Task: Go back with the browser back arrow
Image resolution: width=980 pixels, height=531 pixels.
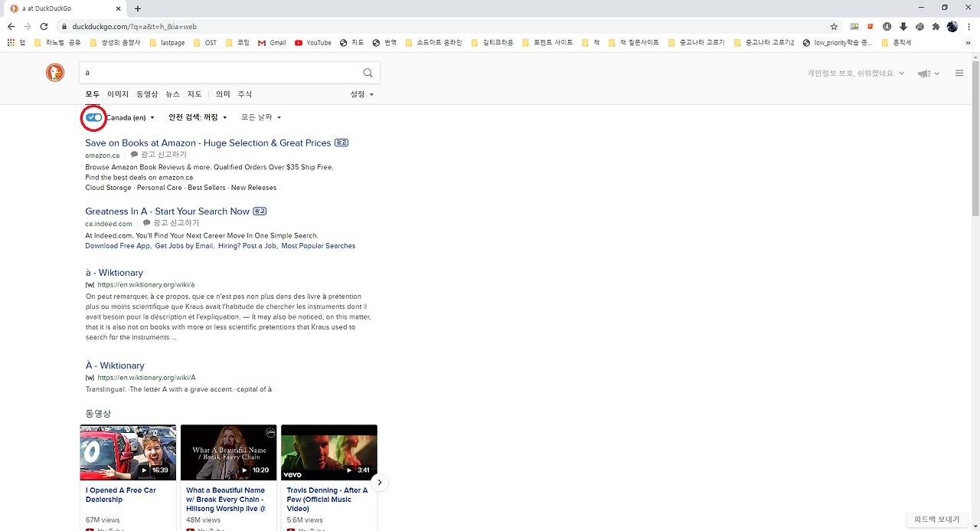Action: (11, 26)
